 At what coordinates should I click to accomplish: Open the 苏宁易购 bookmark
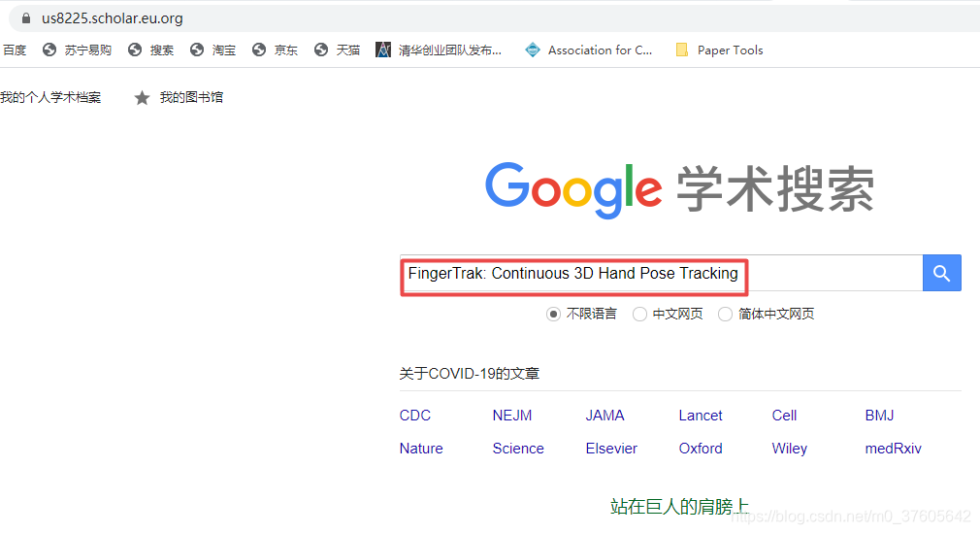77,50
